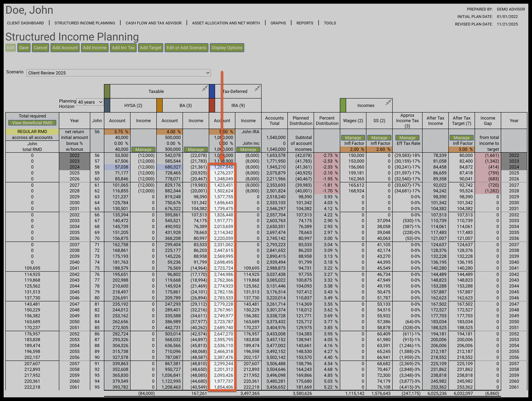Viewport: 532px width, 401px height.
Task: Open the Tools menu
Action: click(x=330, y=23)
